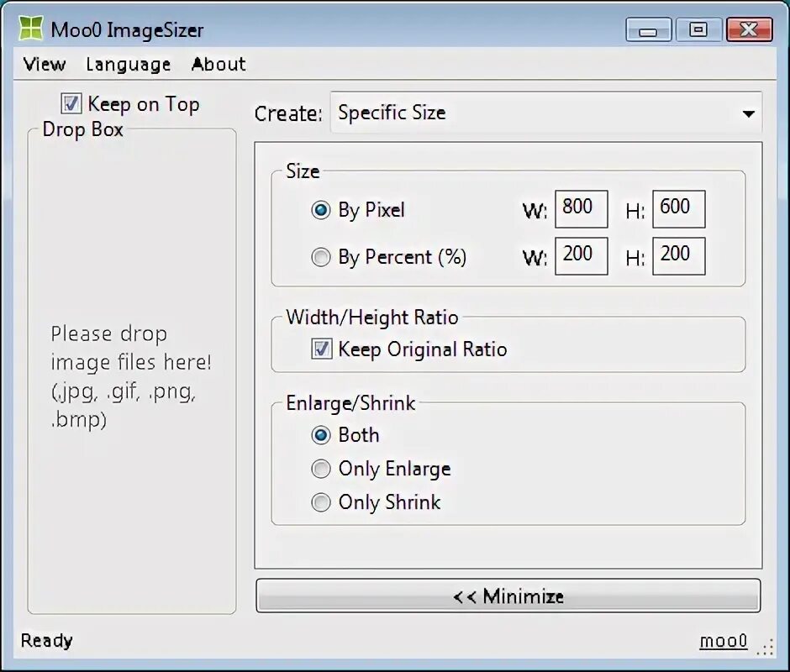790x672 pixels.
Task: Click the percent height field beside By Percent
Action: pos(679,256)
